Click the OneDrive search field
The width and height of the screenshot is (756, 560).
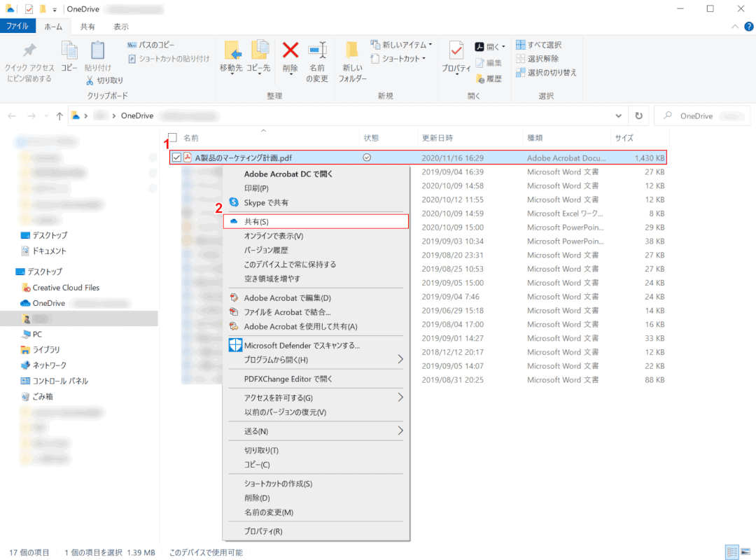(702, 115)
